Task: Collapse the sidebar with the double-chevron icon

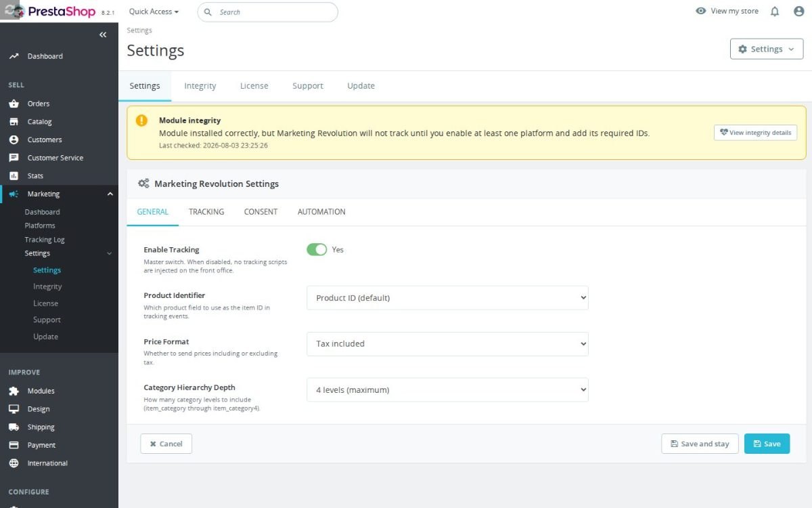Action: 103,35
